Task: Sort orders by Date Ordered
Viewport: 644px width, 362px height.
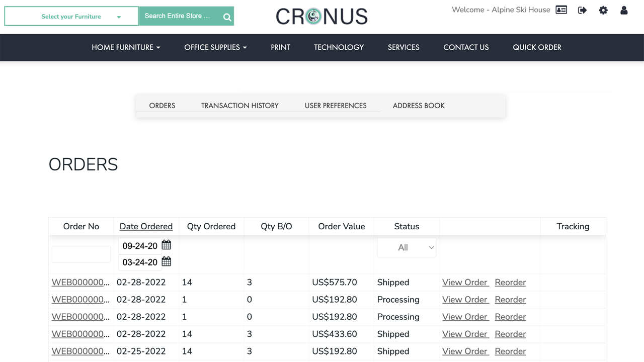Action: pos(146,226)
